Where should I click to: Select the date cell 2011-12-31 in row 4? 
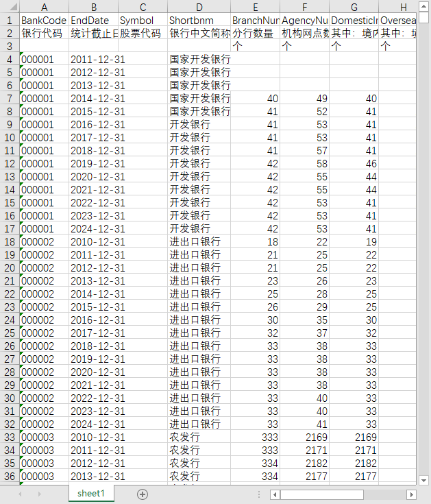click(x=93, y=59)
